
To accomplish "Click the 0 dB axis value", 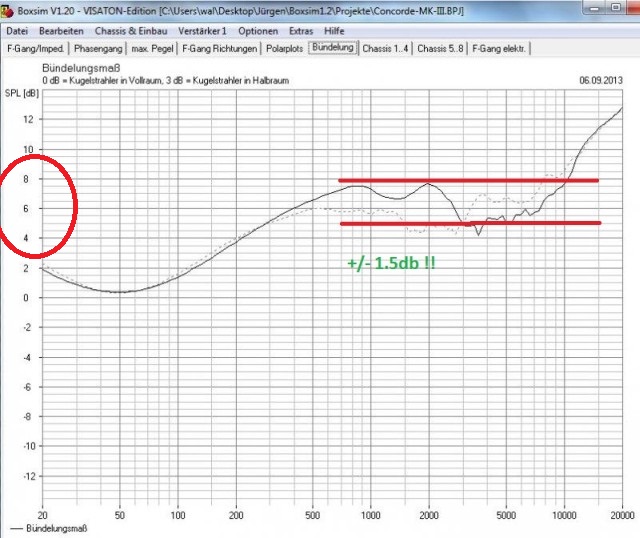I will [x=26, y=298].
